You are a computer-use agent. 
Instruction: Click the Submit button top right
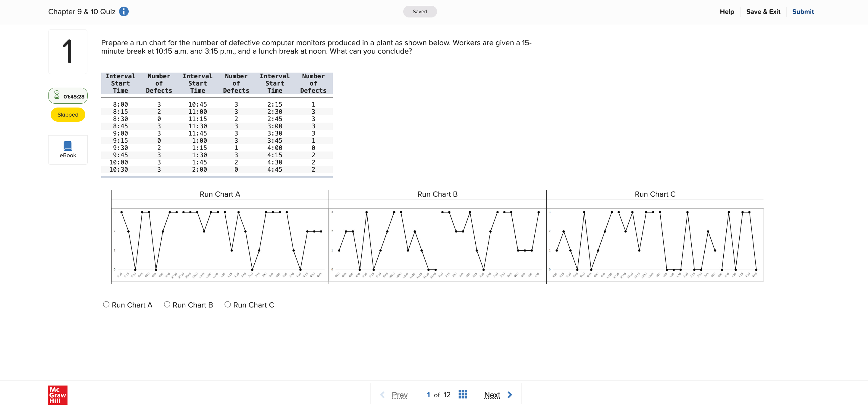click(804, 11)
